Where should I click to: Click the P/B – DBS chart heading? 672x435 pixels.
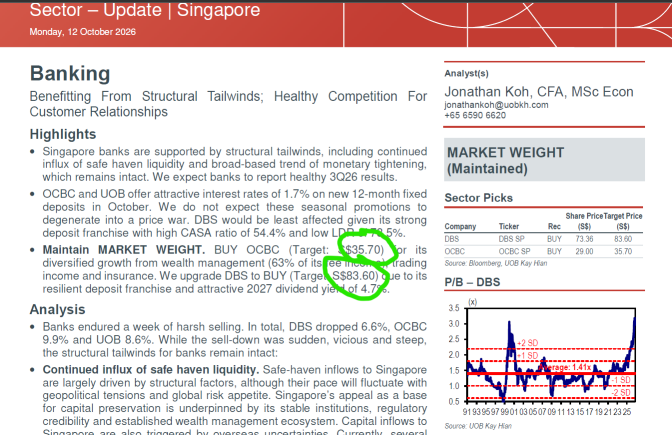point(472,282)
